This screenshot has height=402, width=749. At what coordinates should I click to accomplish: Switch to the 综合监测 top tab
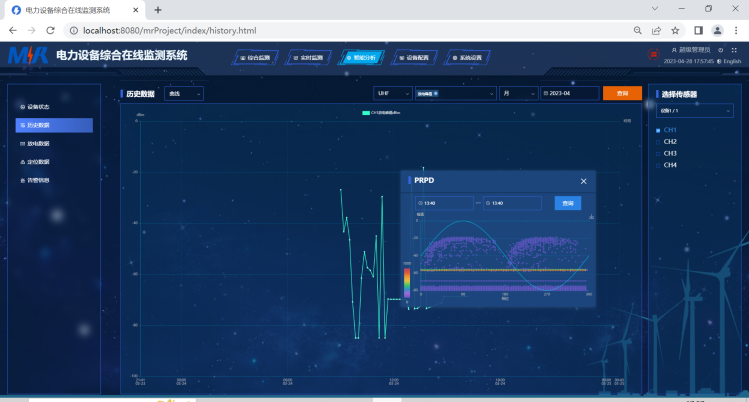[257, 58]
